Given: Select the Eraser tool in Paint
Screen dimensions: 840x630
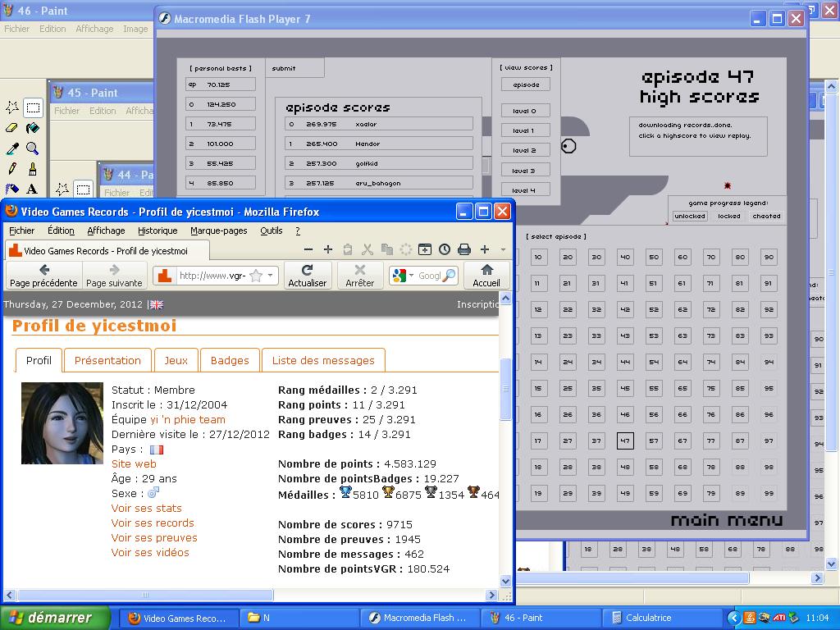Looking at the screenshot, I should click(x=12, y=128).
